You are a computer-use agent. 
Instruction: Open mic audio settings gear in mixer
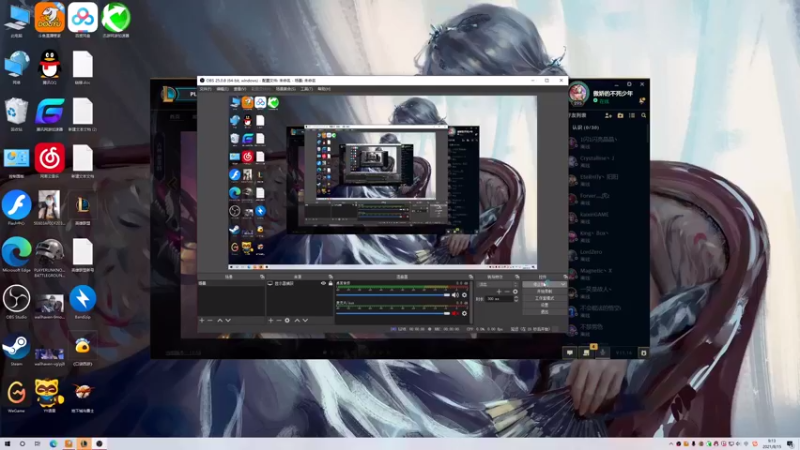point(464,313)
